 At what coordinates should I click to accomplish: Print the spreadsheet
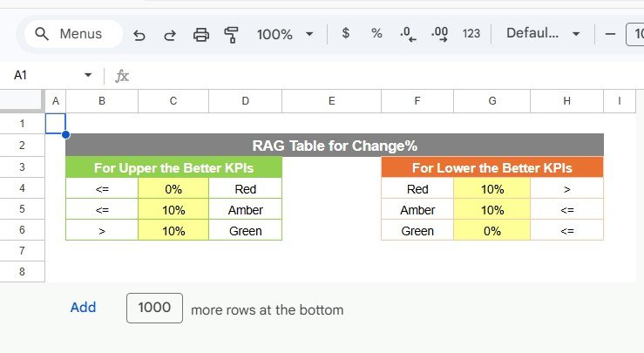[200, 36]
